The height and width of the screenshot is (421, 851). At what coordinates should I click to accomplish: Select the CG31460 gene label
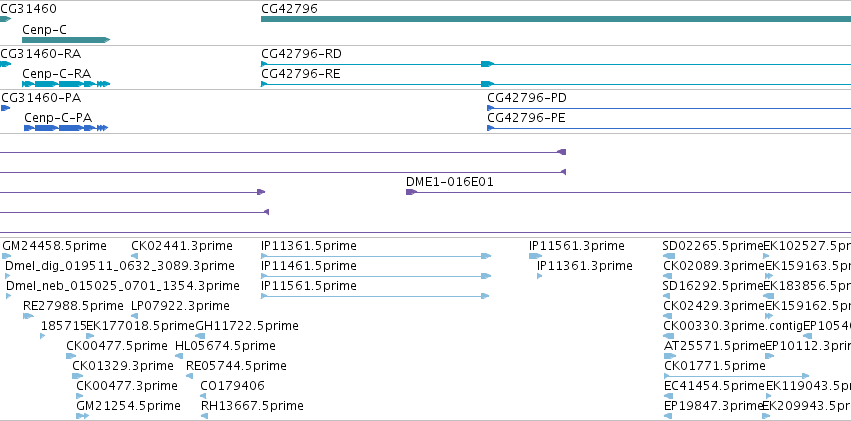point(28,9)
